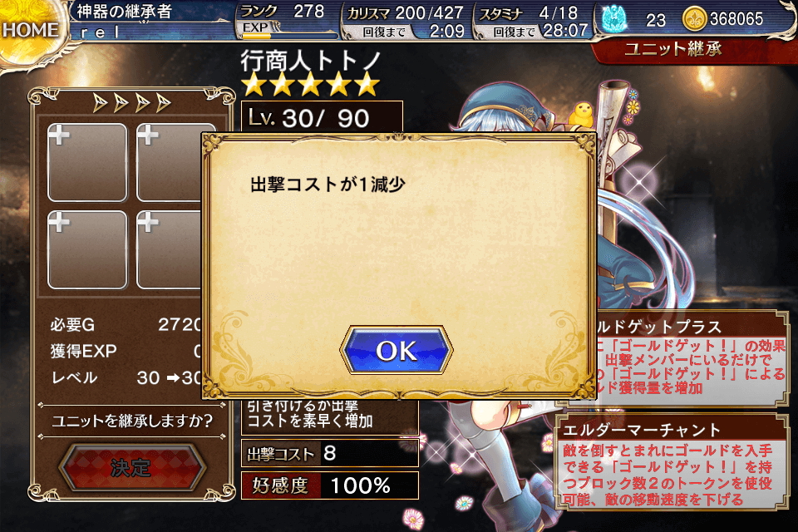Open the エルダーマーチャント class panel
This screenshot has width=798, height=532.
click(672, 461)
